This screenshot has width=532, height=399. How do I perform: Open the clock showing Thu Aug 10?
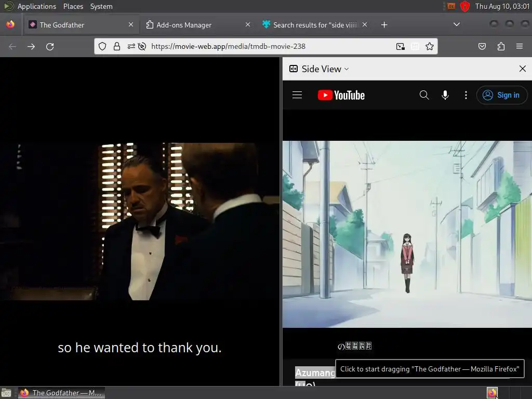[502, 6]
